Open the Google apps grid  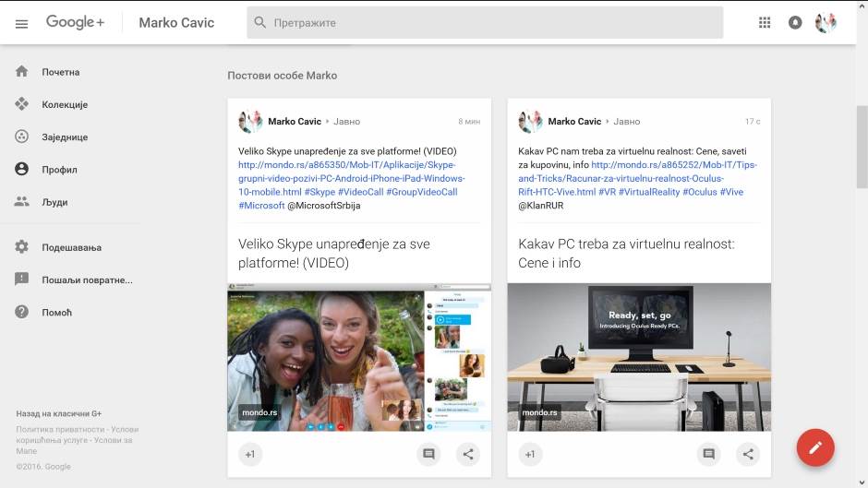(x=765, y=23)
